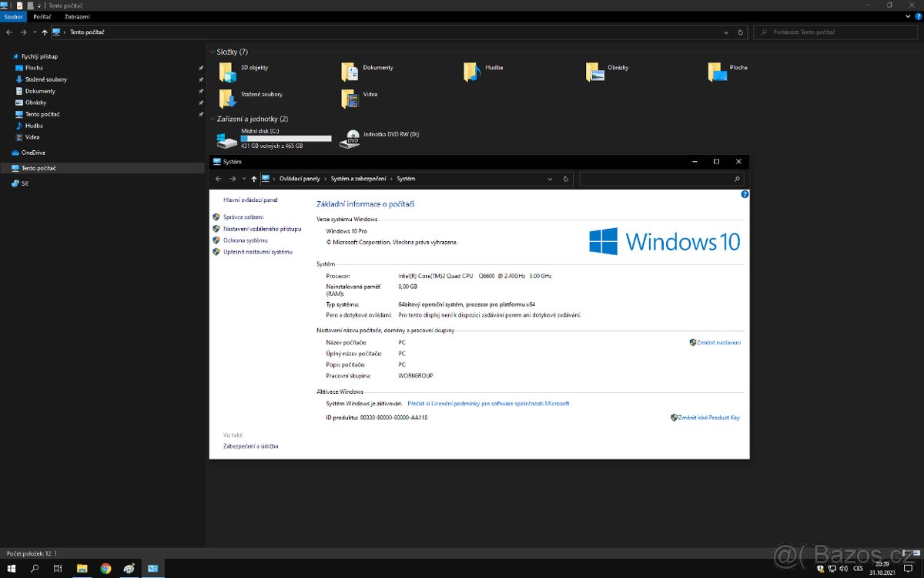This screenshot has height=578, width=924.
Task: Open the Windows Start menu
Action: [11, 569]
